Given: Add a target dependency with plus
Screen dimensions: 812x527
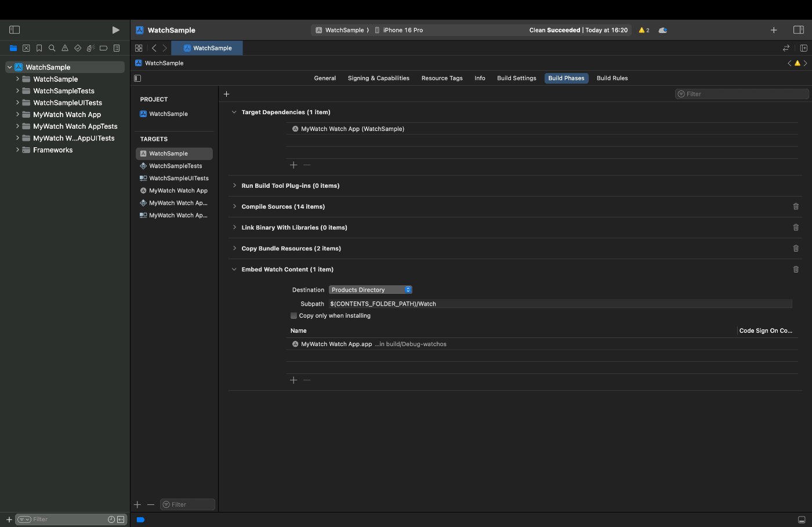Looking at the screenshot, I should [x=293, y=165].
